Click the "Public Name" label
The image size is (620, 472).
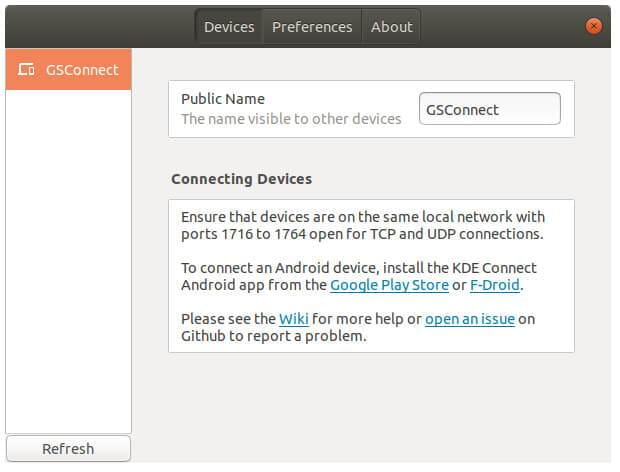(x=223, y=99)
